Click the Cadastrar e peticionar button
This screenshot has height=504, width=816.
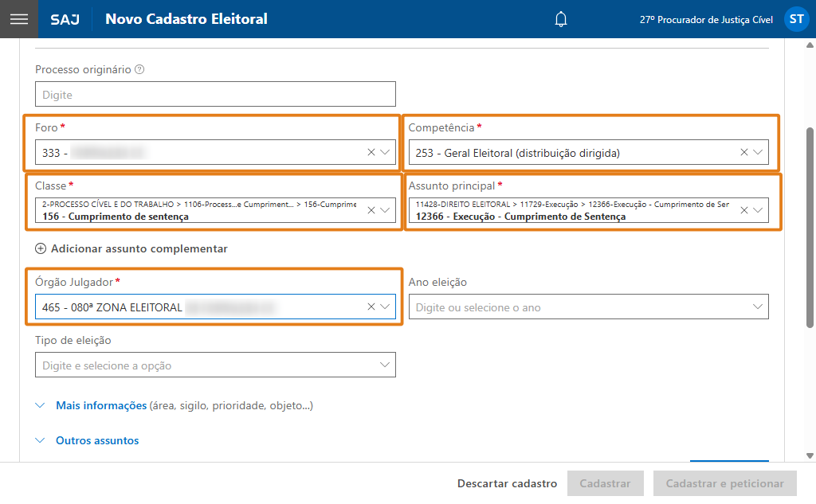(x=724, y=483)
